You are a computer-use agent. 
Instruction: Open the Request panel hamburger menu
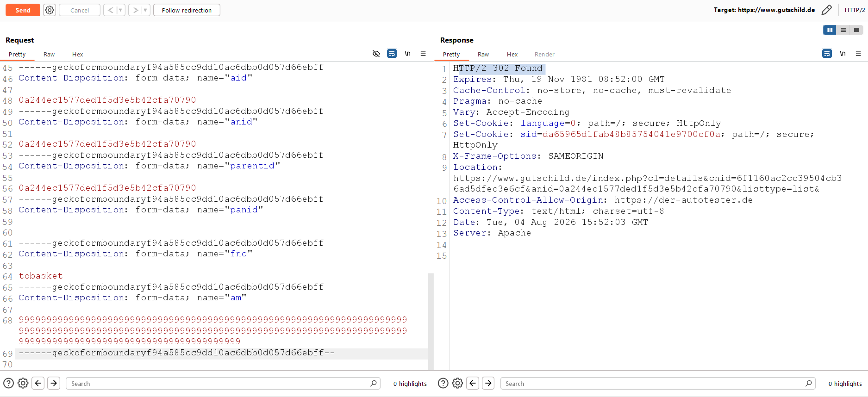423,54
